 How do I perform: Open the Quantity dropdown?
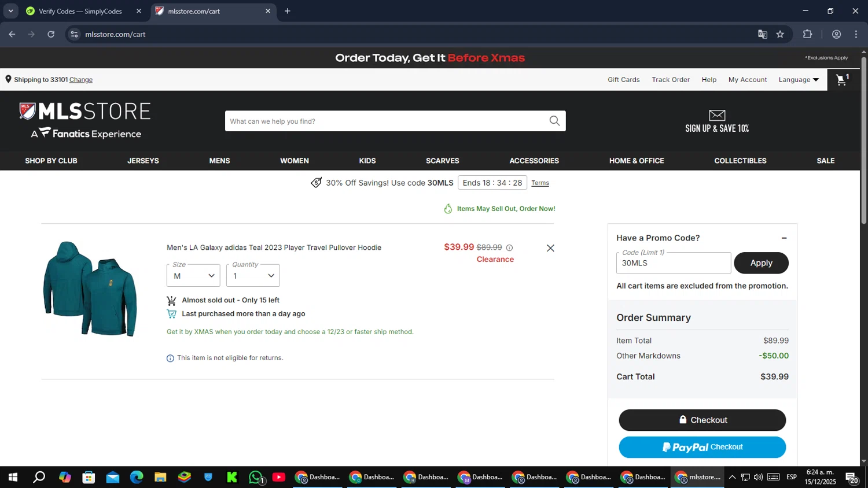point(253,275)
